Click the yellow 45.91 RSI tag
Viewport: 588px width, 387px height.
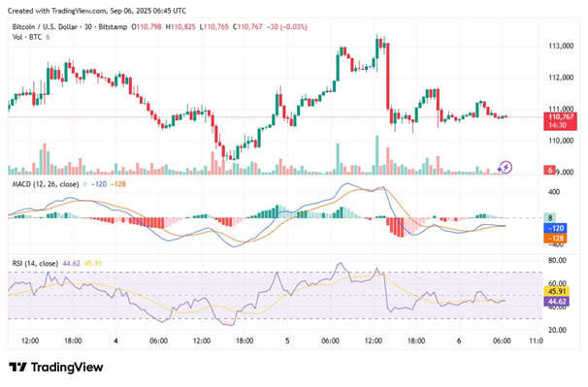tap(557, 291)
